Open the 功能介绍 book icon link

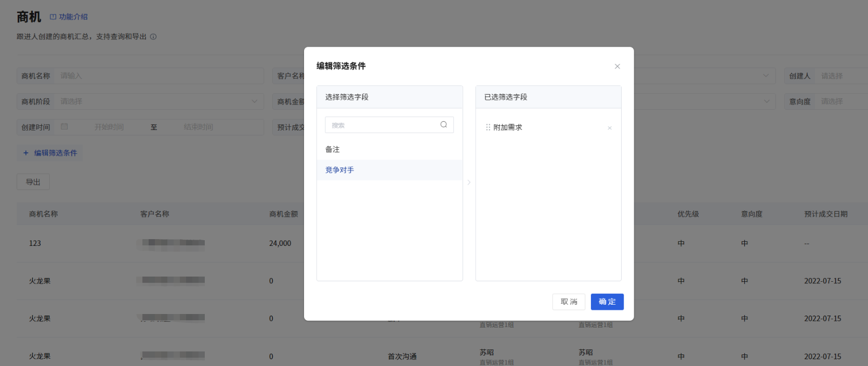(x=53, y=17)
